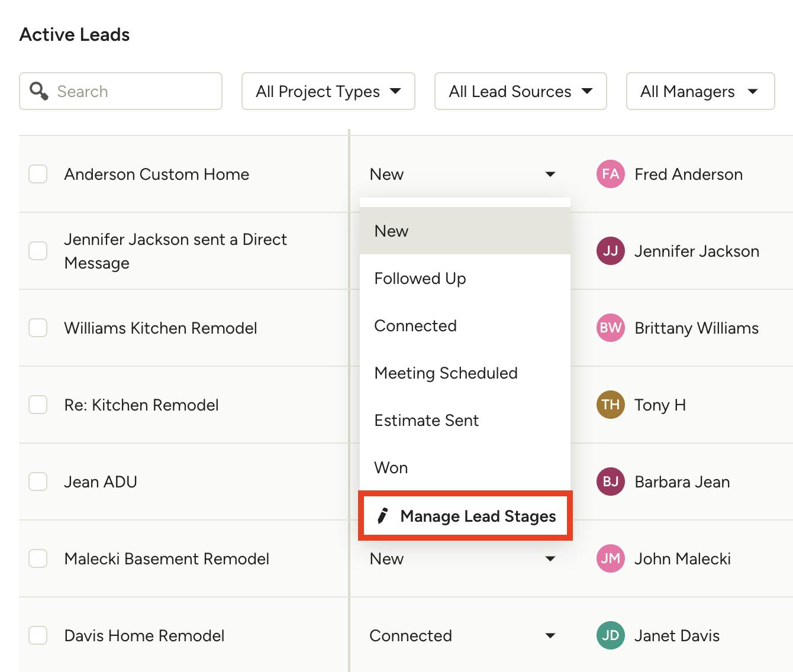Click the search magnifier icon
The image size is (793, 672).
[39, 91]
